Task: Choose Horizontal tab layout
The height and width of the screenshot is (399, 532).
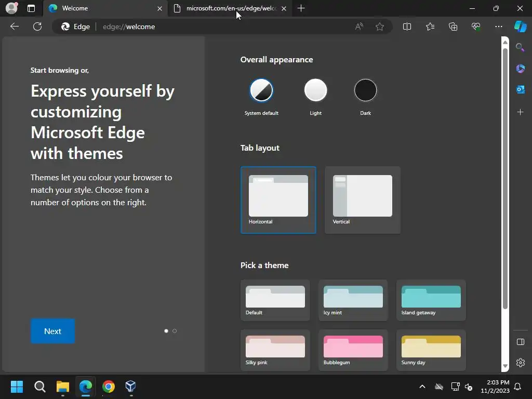Action: tap(278, 200)
